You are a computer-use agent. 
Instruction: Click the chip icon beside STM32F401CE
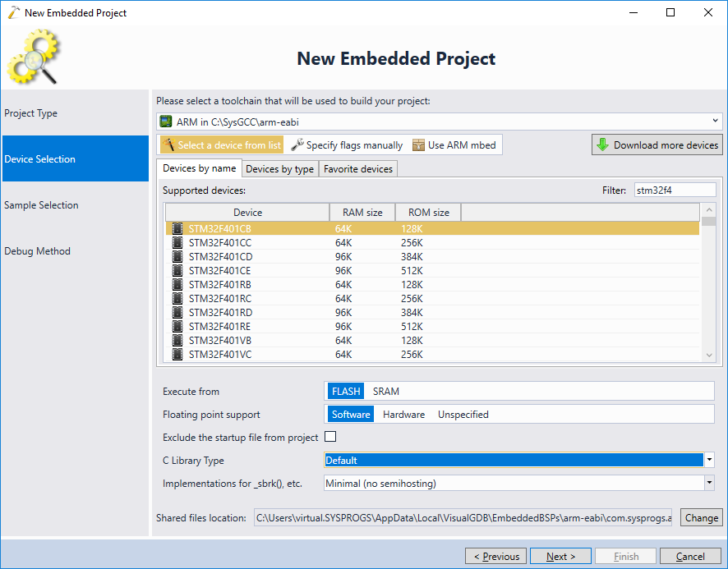coord(177,271)
